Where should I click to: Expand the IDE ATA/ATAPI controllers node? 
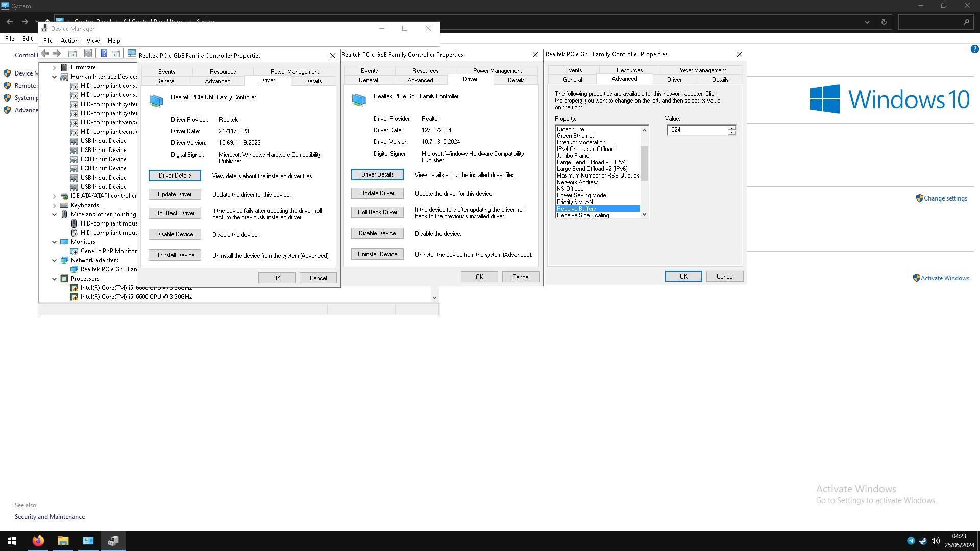55,196
